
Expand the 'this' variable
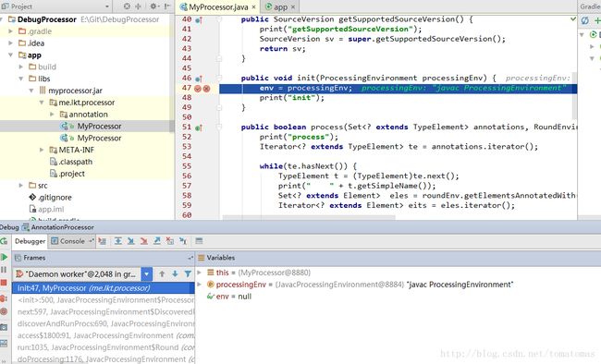200,273
